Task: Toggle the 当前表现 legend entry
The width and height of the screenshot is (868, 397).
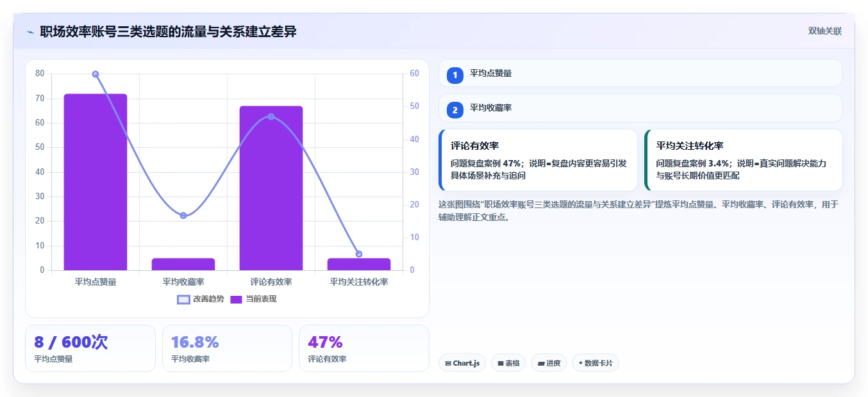Action: [x=253, y=299]
